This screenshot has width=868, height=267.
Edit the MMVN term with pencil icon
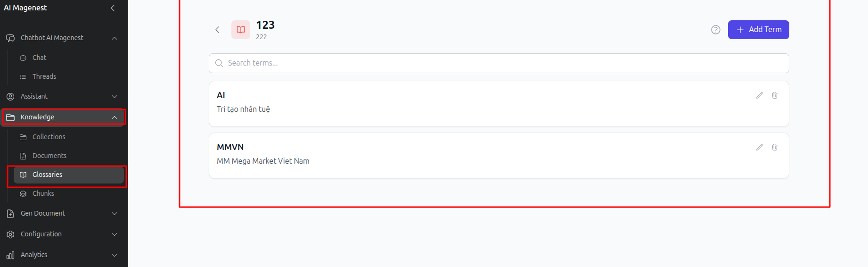(760, 147)
